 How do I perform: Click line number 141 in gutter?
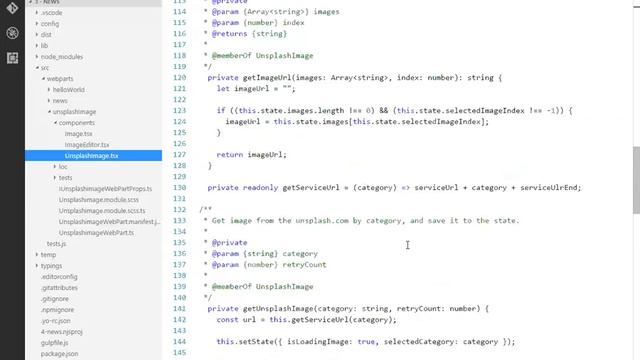coord(179,309)
